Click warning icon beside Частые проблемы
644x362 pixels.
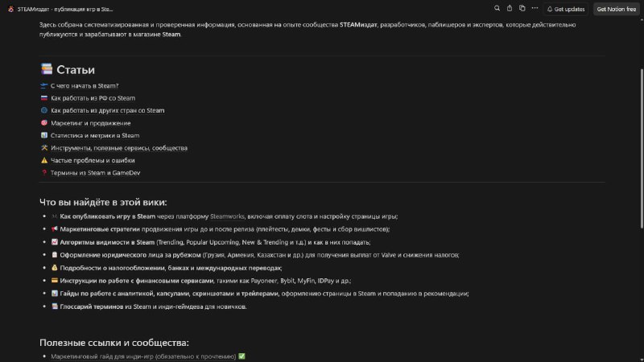click(44, 160)
